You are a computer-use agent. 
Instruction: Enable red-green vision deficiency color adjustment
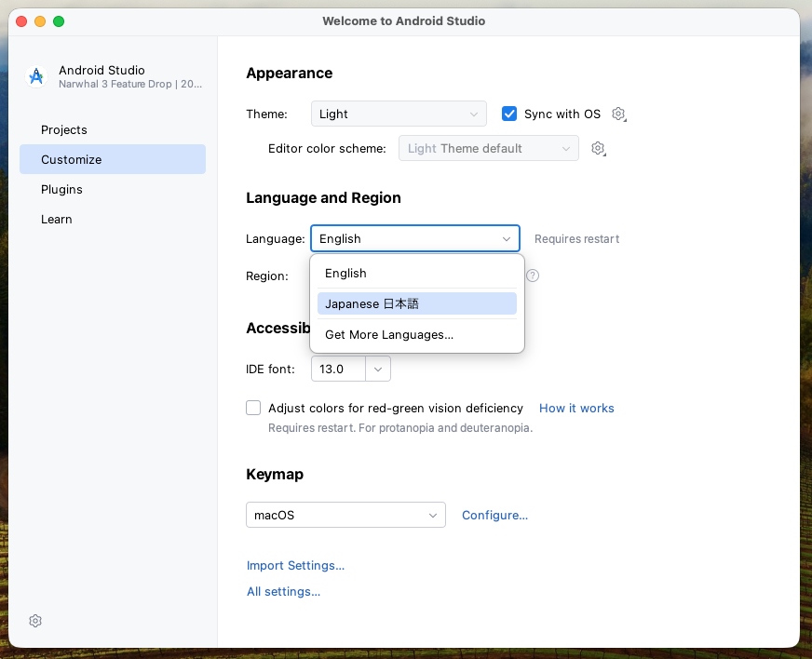click(253, 408)
